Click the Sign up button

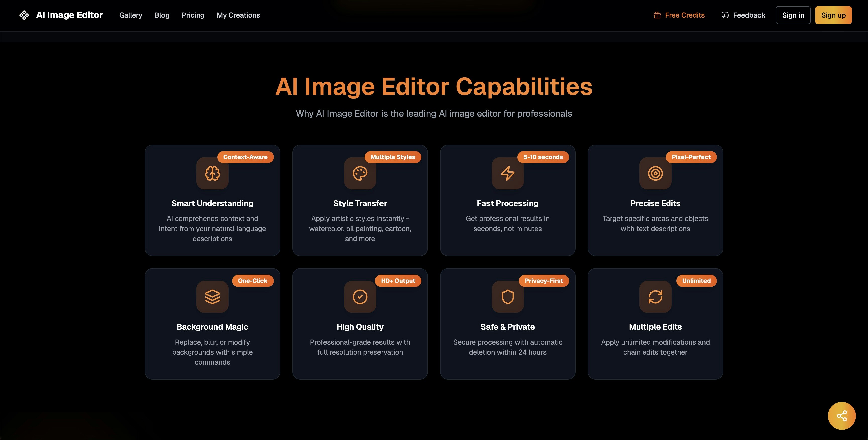coord(833,15)
